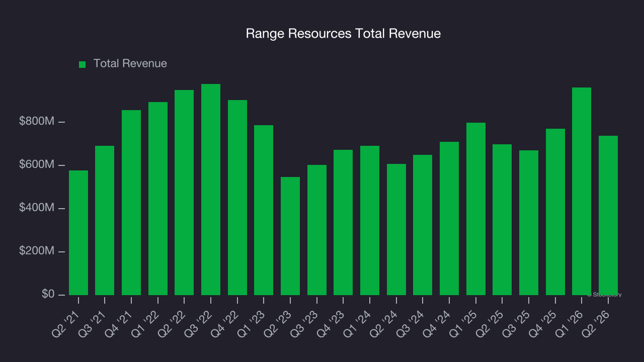Image resolution: width=644 pixels, height=362 pixels.
Task: Click the $400M axis label
Action: pos(37,208)
